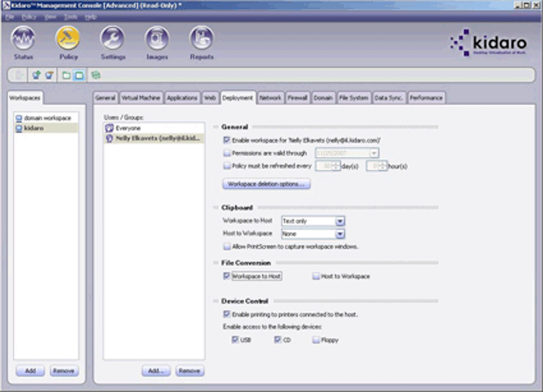Viewport: 543px width, 392px height.
Task: Click the Kidaro logo
Action: pos(489,43)
